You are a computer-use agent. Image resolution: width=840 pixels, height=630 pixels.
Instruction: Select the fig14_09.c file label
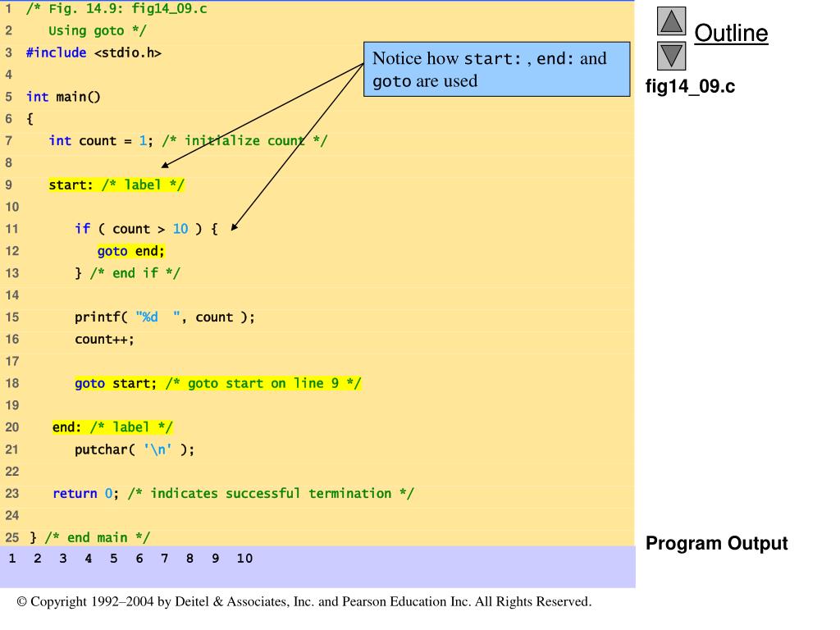click(x=690, y=85)
